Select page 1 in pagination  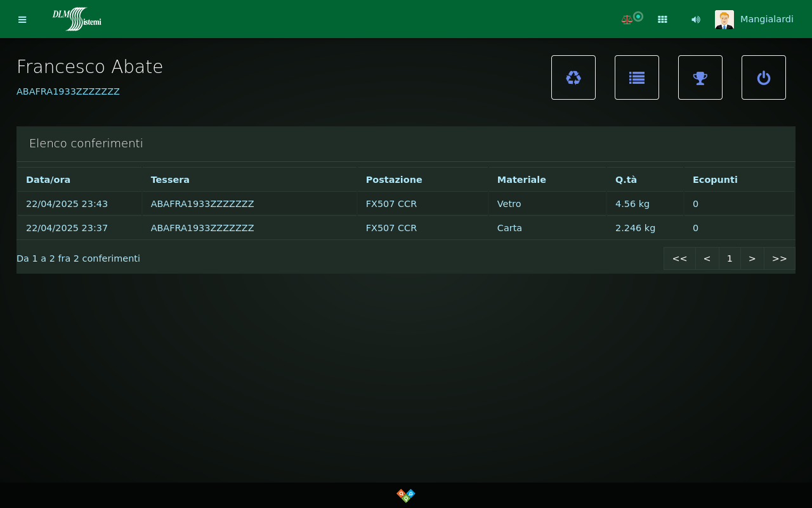[x=730, y=258]
